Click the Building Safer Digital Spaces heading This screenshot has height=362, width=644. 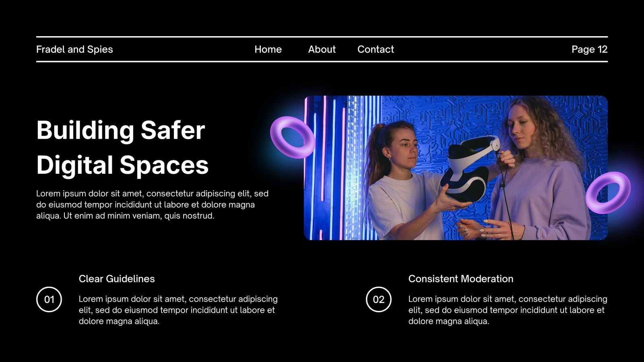[122, 148]
